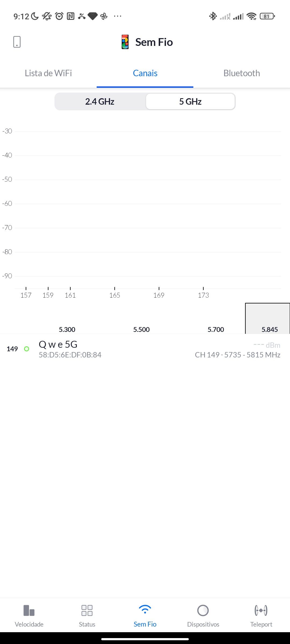This screenshot has height=644, width=290.
Task: Tap the WiFi status bar icon
Action: pyautogui.click(x=251, y=16)
